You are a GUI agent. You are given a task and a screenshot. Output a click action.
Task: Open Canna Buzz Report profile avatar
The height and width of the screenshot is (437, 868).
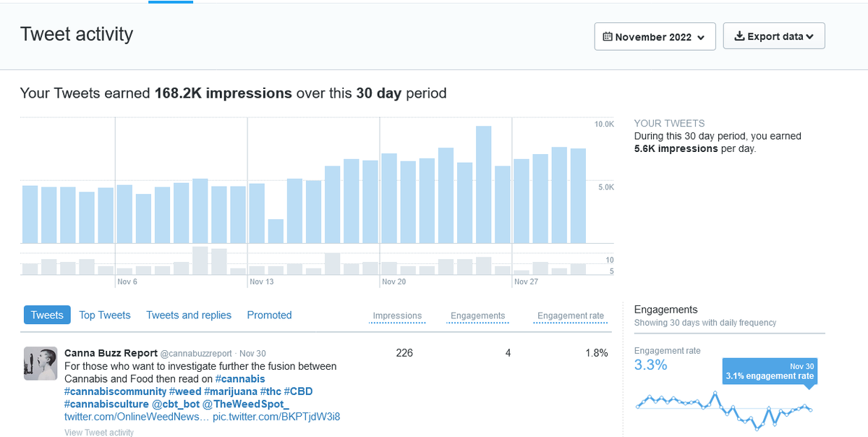pos(41,363)
